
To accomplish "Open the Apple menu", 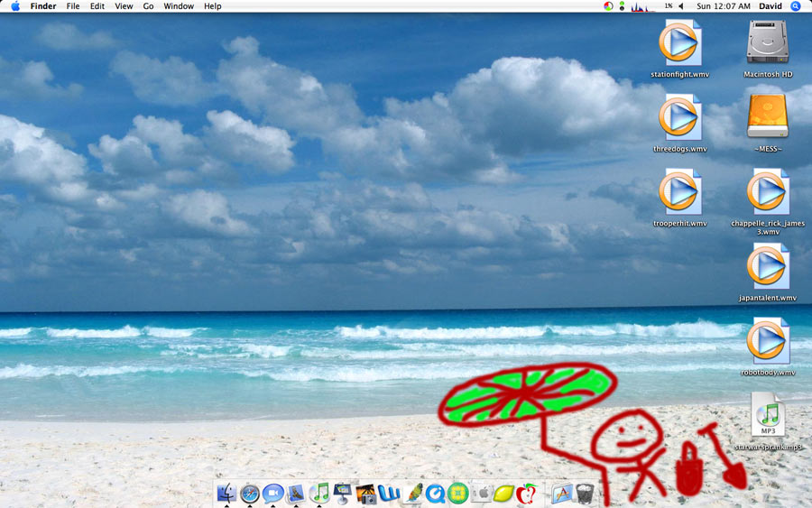I will point(15,6).
